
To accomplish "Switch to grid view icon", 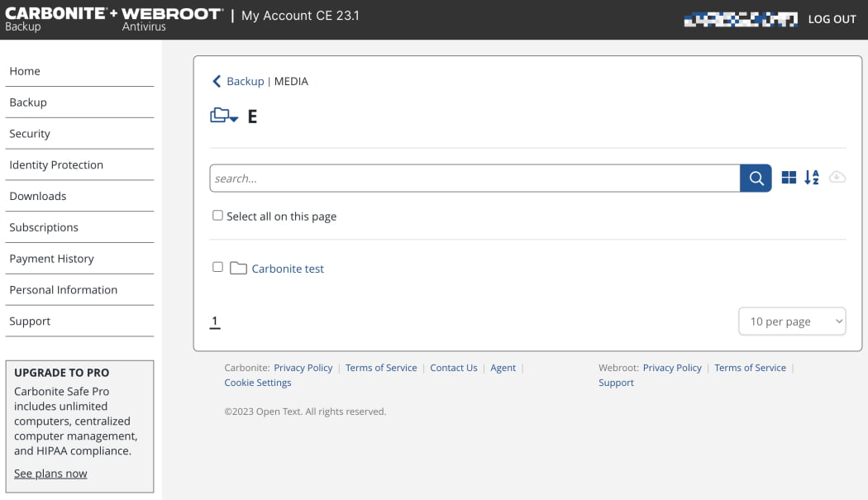I will (x=789, y=178).
